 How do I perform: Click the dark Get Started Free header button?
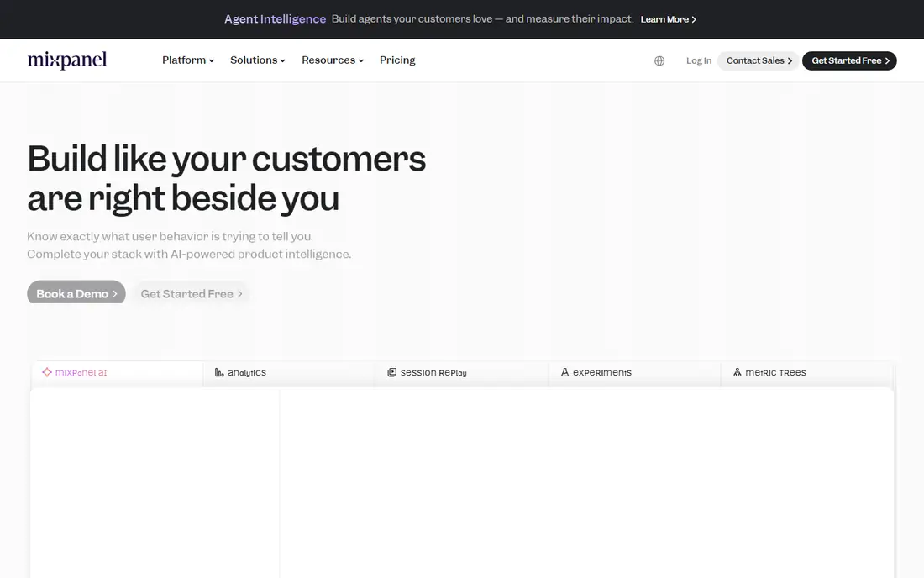point(849,60)
